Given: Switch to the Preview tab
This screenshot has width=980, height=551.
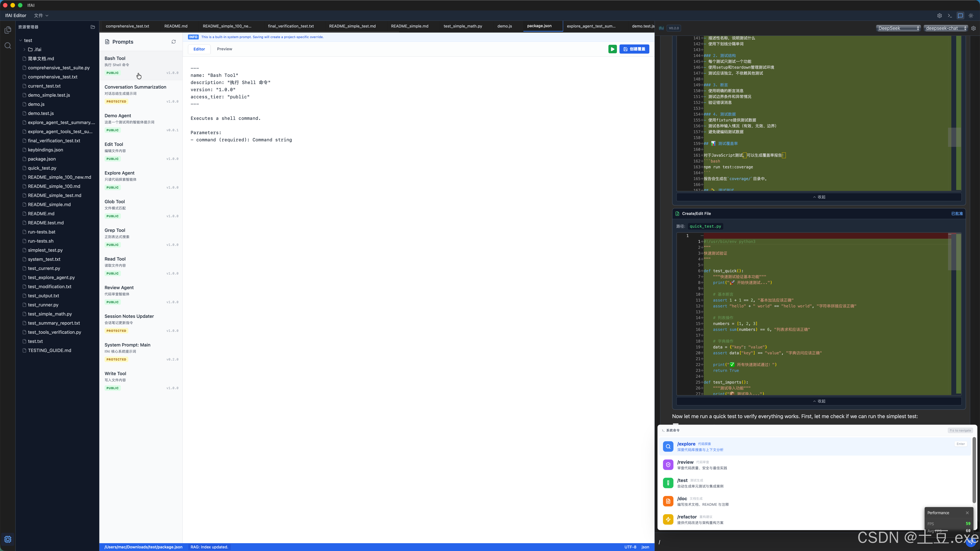Looking at the screenshot, I should click(224, 49).
